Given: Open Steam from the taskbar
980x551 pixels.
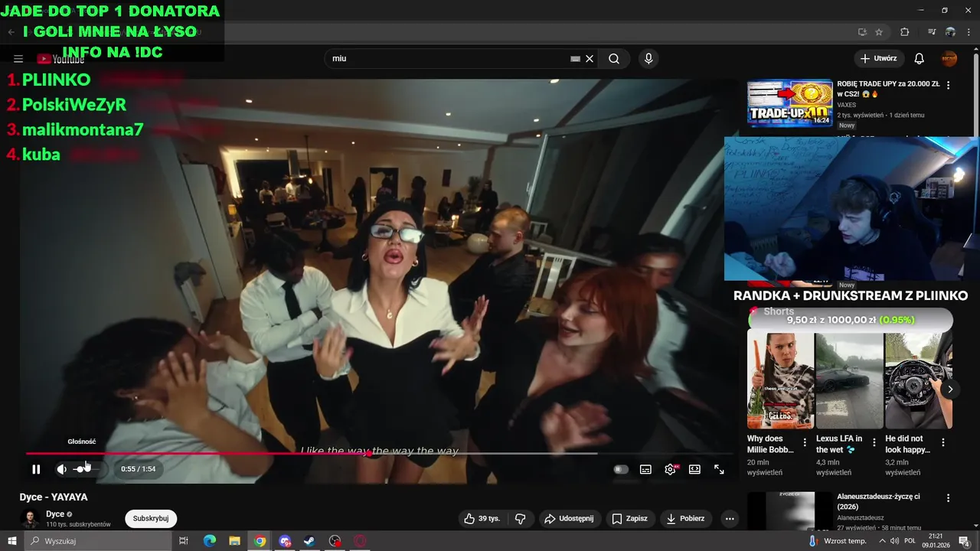Looking at the screenshot, I should pyautogui.click(x=309, y=541).
